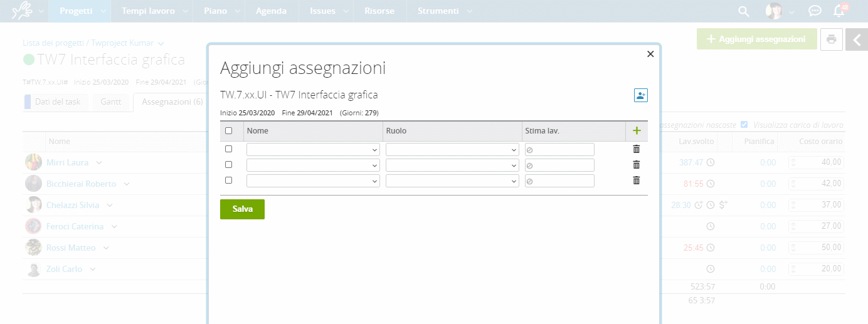Check the second assignment row checkbox
Viewport: 868px width, 324px height.
[x=228, y=165]
